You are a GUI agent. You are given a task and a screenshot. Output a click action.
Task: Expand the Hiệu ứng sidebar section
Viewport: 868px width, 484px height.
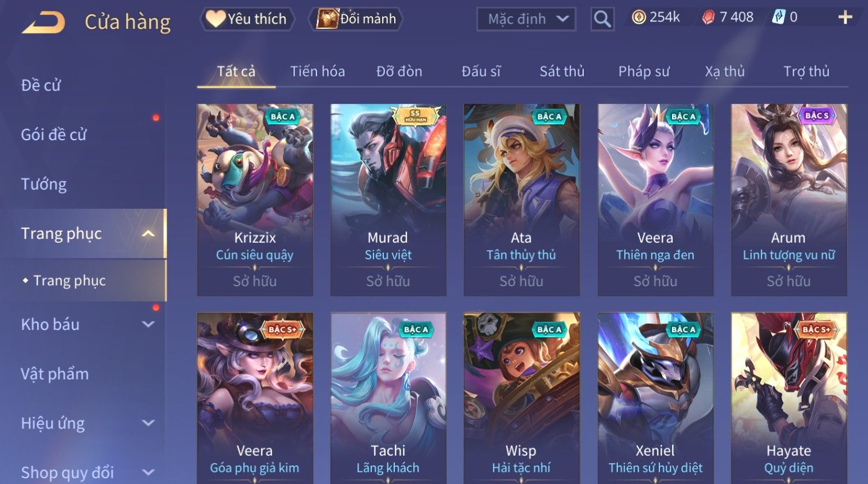tap(148, 423)
